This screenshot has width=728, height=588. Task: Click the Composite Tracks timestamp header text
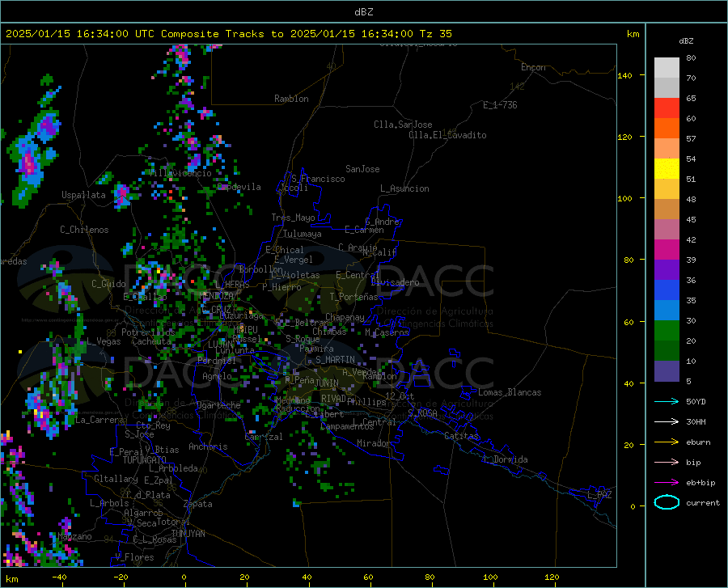click(x=228, y=34)
